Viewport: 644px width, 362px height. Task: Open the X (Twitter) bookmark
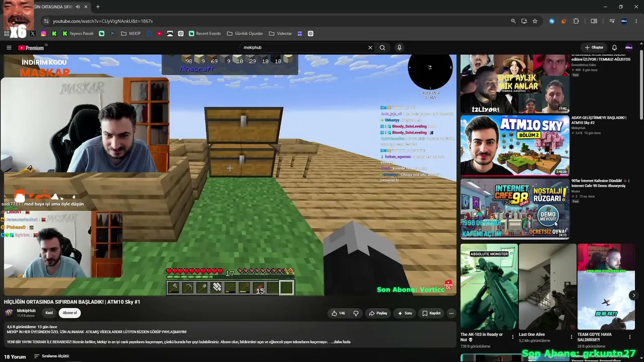pyautogui.click(x=33, y=34)
